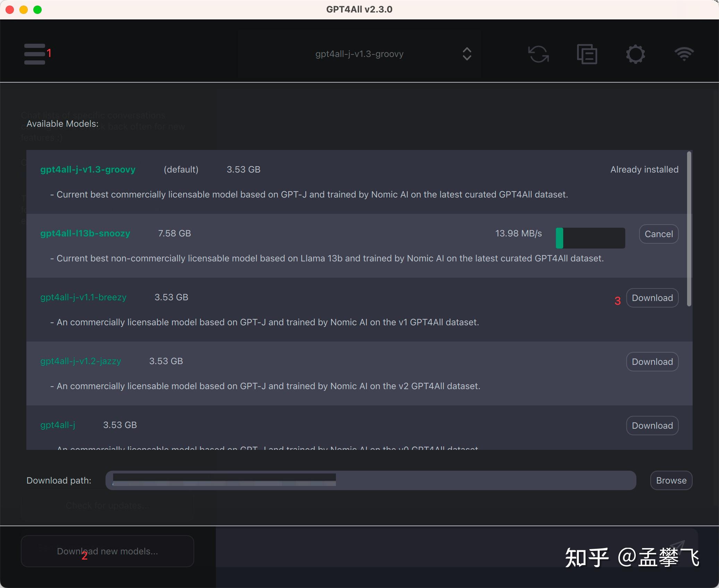The width and height of the screenshot is (719, 588).
Task: Open settings with the gear icon
Action: tap(635, 54)
